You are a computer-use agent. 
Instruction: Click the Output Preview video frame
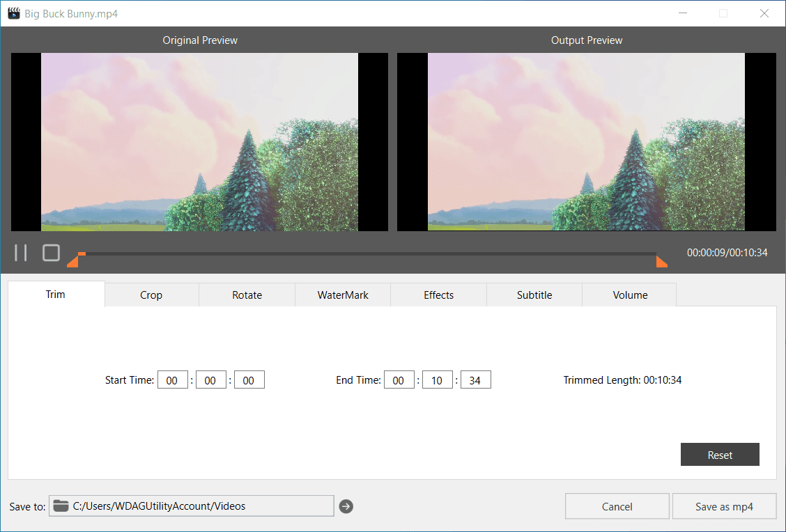tap(587, 142)
